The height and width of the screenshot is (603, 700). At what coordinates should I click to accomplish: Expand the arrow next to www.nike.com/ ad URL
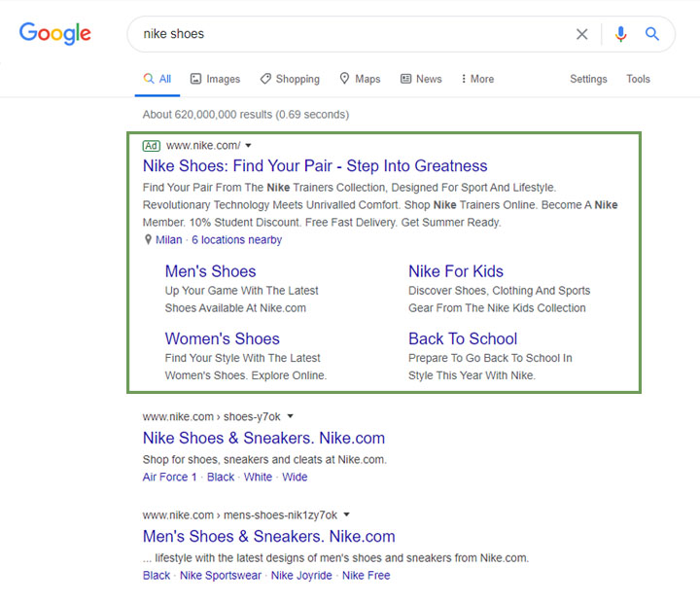(249, 146)
